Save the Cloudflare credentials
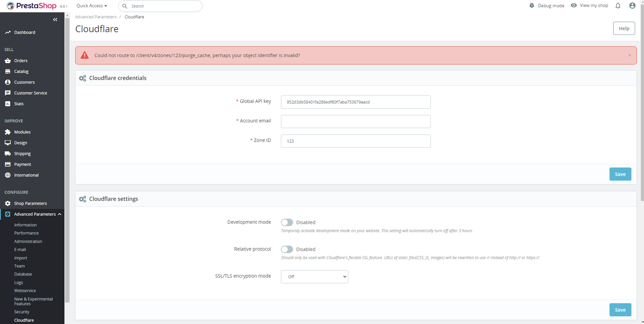 pos(620,174)
